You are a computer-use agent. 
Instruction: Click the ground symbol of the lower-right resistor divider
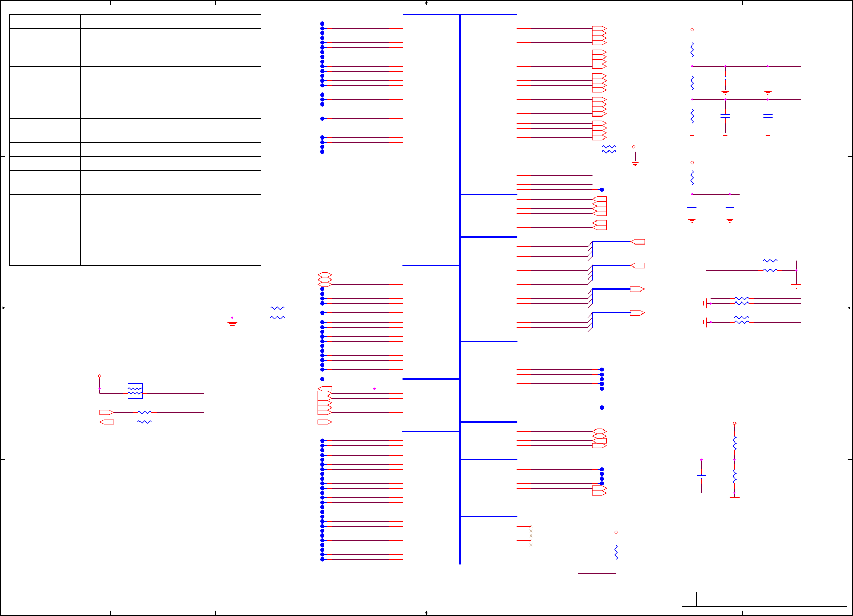coord(735,500)
